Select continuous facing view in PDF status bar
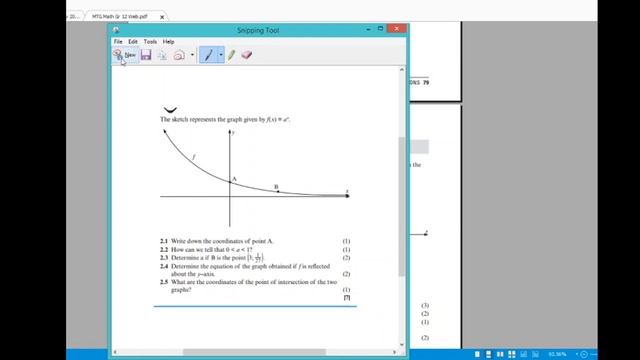This screenshot has width=640, height=360. coord(512,354)
